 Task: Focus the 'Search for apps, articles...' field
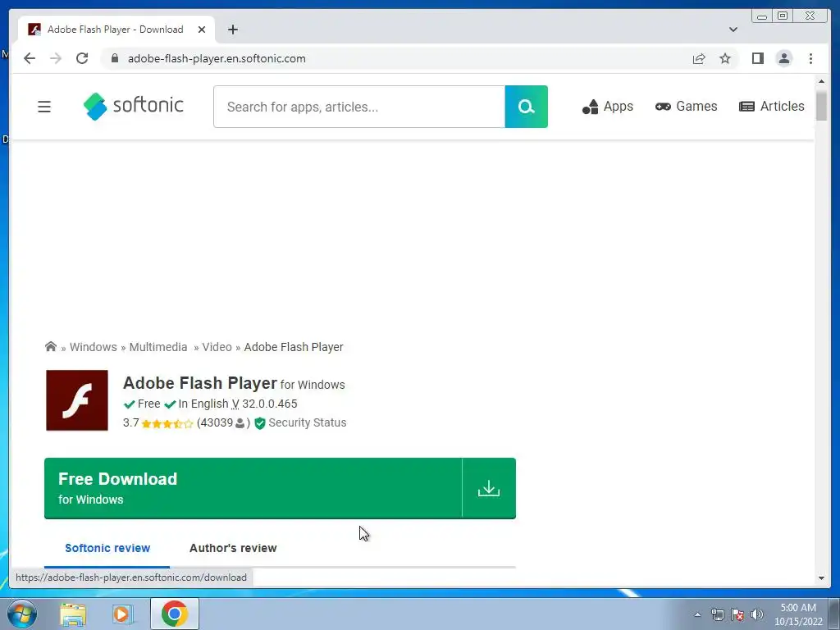click(359, 107)
